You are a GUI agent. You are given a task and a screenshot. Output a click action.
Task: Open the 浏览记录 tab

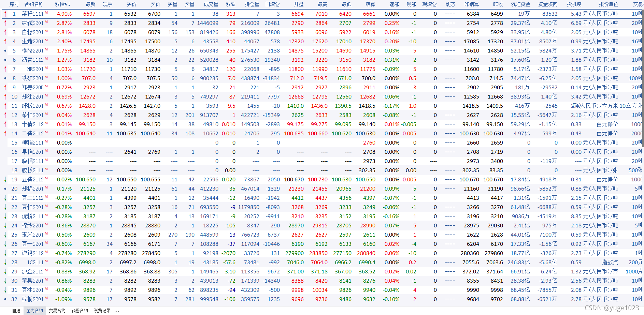pyautogui.click(x=102, y=311)
